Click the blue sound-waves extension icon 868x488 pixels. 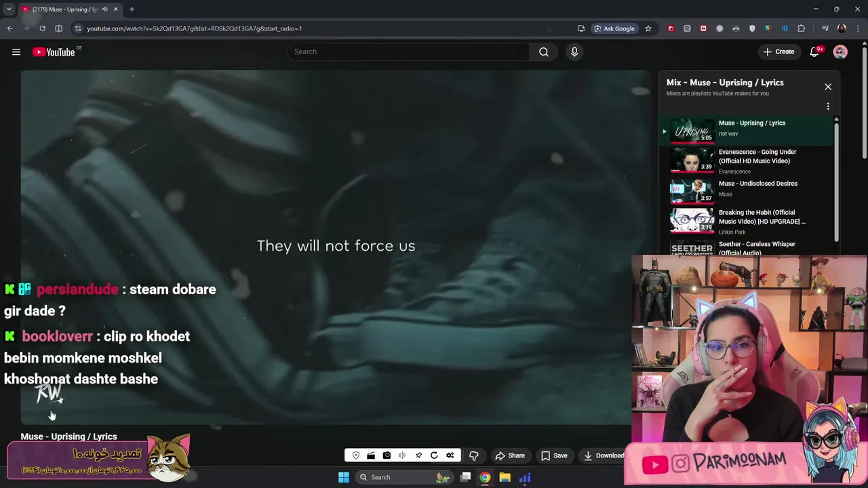point(785,28)
